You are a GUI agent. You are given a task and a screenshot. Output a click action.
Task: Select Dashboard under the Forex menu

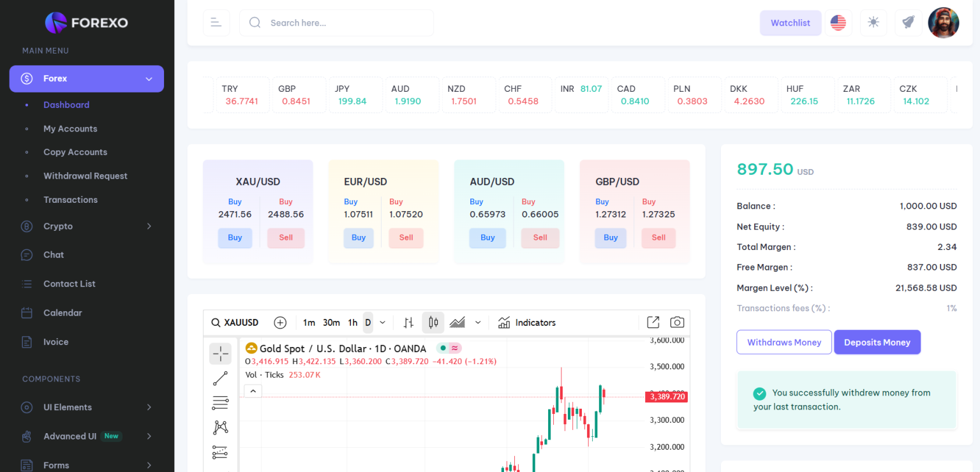[66, 105]
